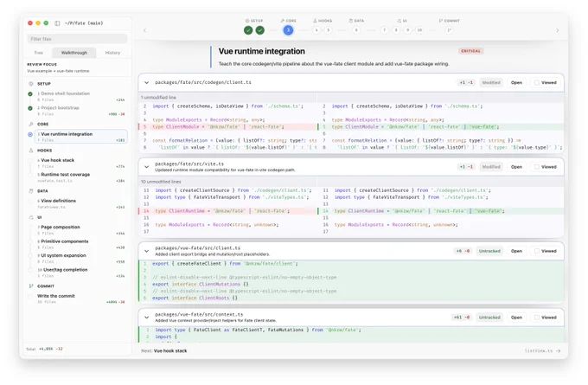Select Vue runtime integration step in sidebar

click(81, 137)
